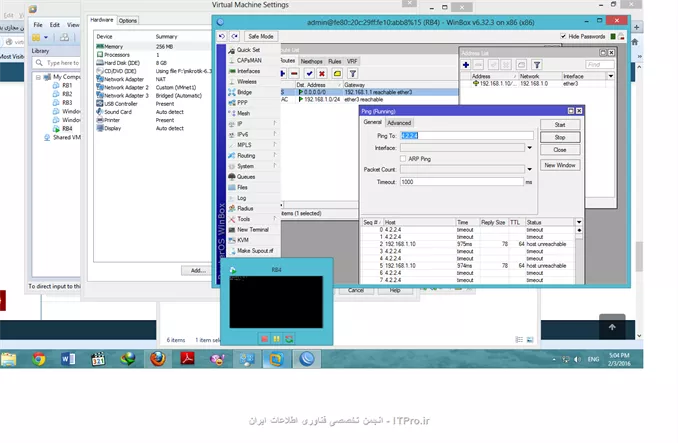Click Close button in Ping window

pos(560,150)
